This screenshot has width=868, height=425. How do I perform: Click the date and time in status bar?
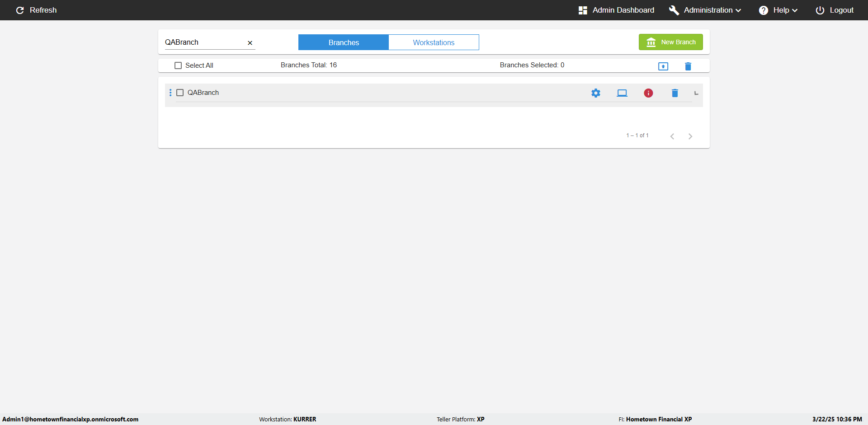click(x=837, y=419)
